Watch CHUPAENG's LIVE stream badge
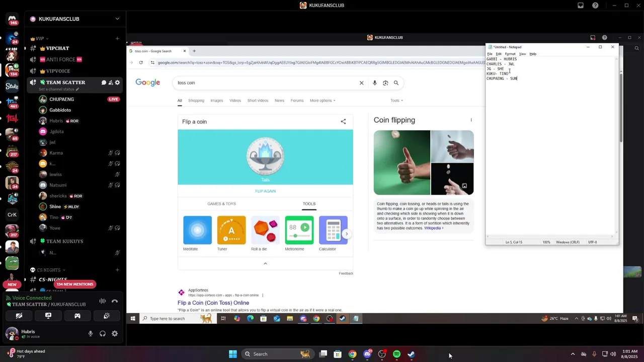644x362 pixels. click(114, 99)
